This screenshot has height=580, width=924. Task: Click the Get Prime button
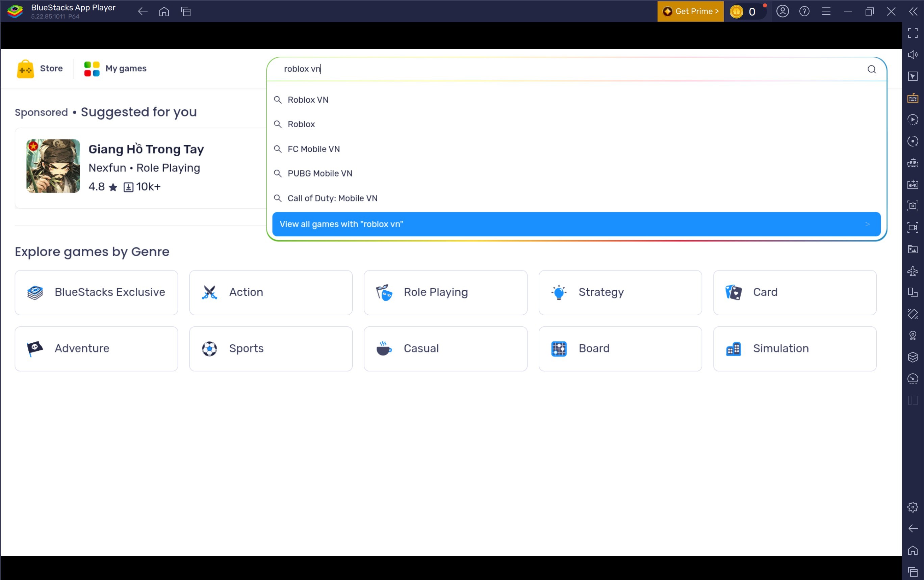click(x=690, y=11)
